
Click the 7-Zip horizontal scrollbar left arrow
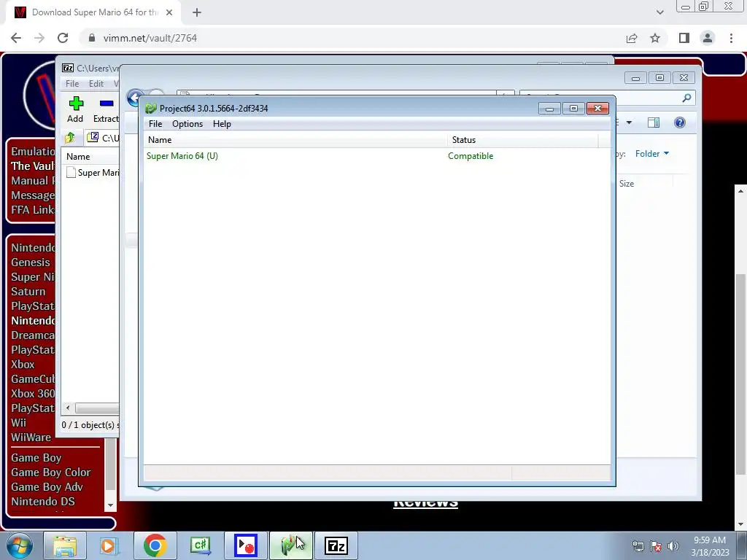pos(68,408)
